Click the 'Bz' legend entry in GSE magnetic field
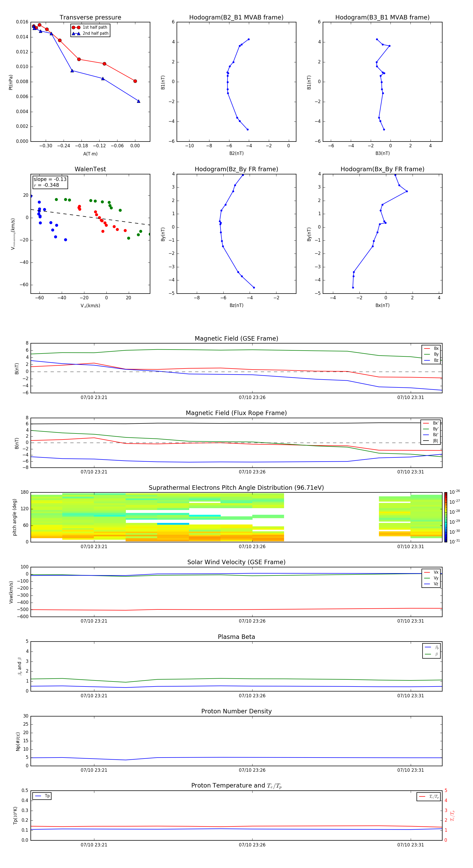The width and height of the screenshot is (473, 868). pos(431,360)
